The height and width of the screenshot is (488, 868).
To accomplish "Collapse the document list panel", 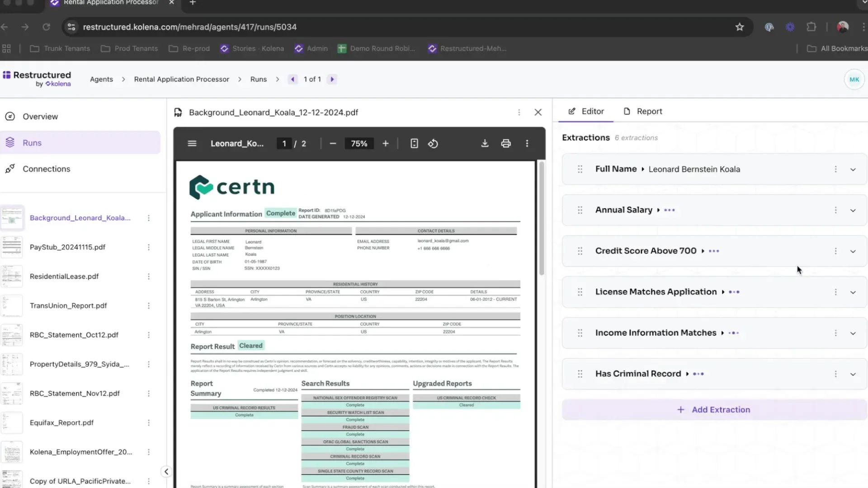I will pyautogui.click(x=166, y=471).
